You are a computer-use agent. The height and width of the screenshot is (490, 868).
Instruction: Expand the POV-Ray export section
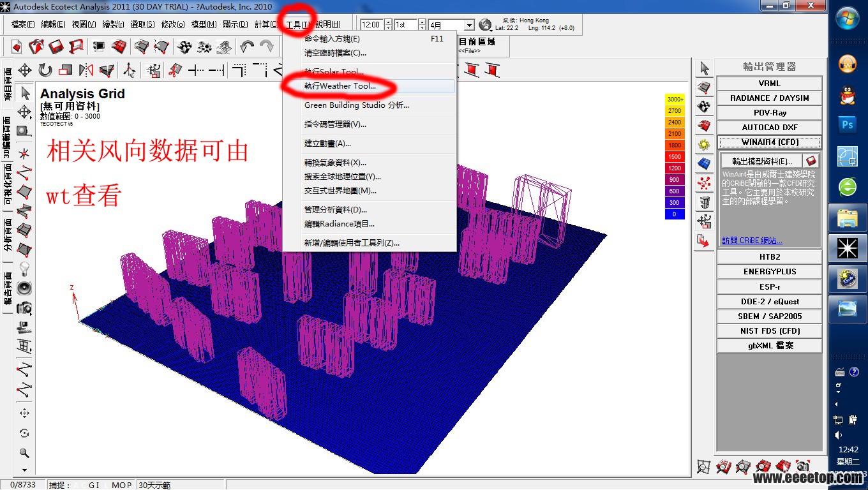point(769,113)
